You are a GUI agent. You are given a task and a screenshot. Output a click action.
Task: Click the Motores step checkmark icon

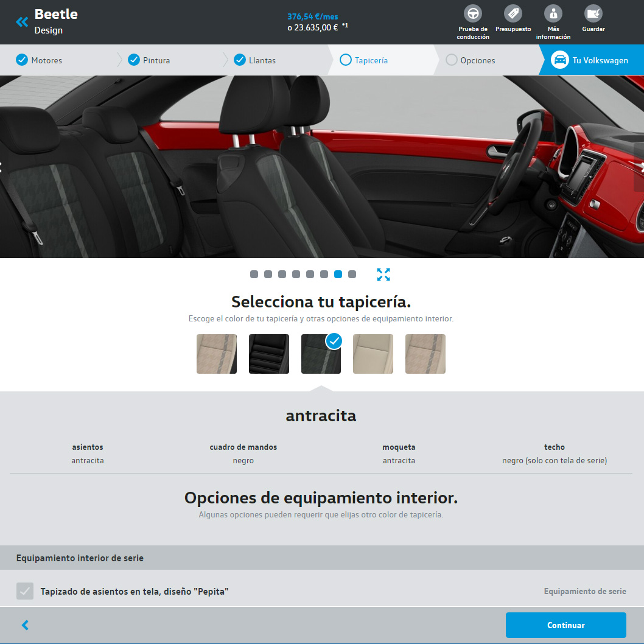[22, 60]
